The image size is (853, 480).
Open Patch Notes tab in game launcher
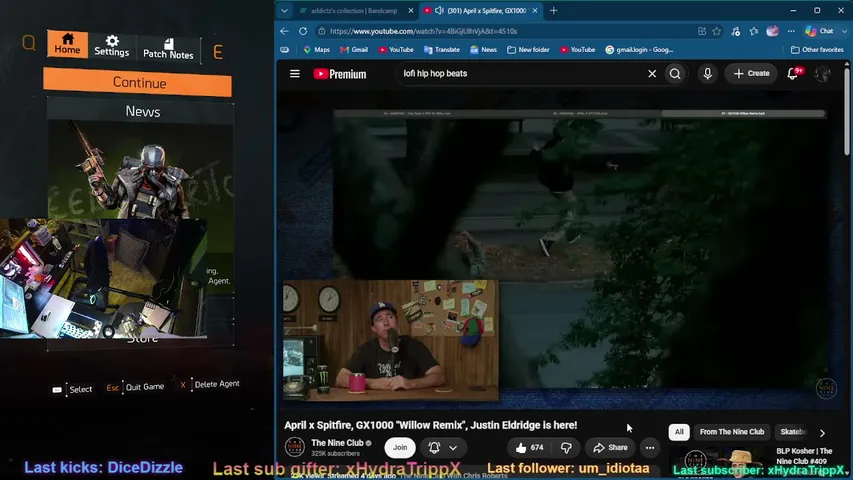click(x=168, y=48)
